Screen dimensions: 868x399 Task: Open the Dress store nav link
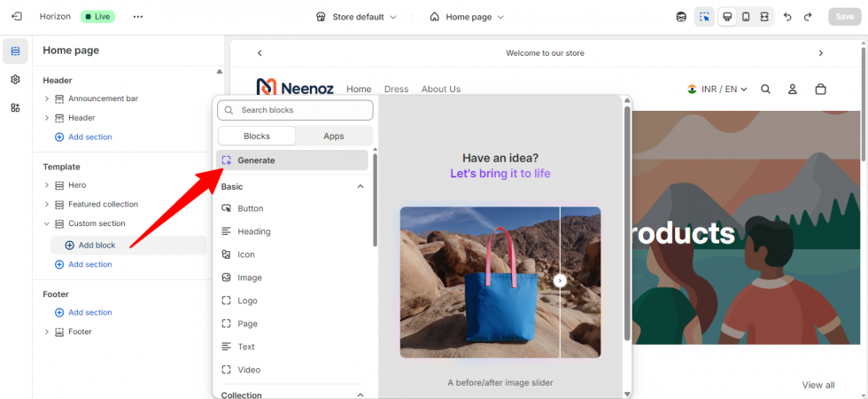coord(397,90)
